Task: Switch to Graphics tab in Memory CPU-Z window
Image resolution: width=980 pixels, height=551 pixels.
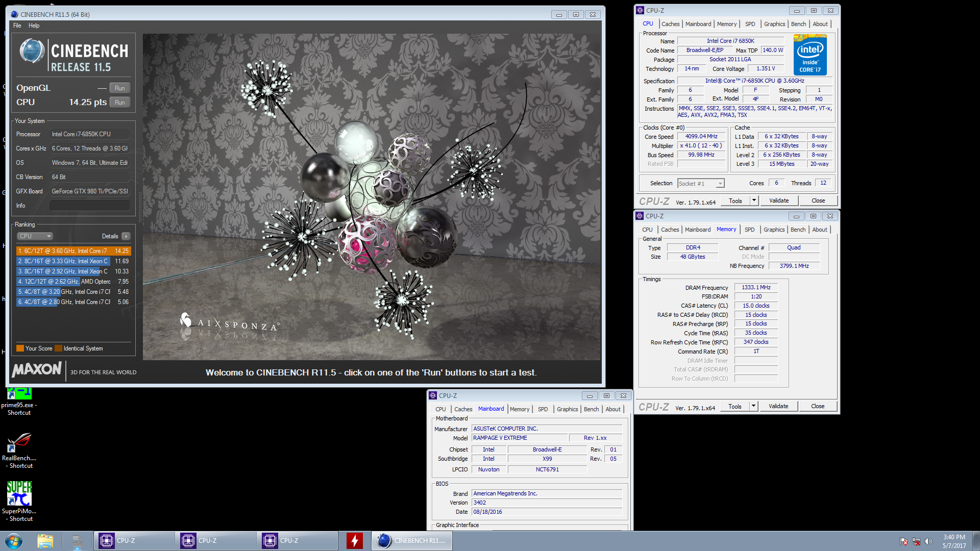Action: pyautogui.click(x=774, y=230)
